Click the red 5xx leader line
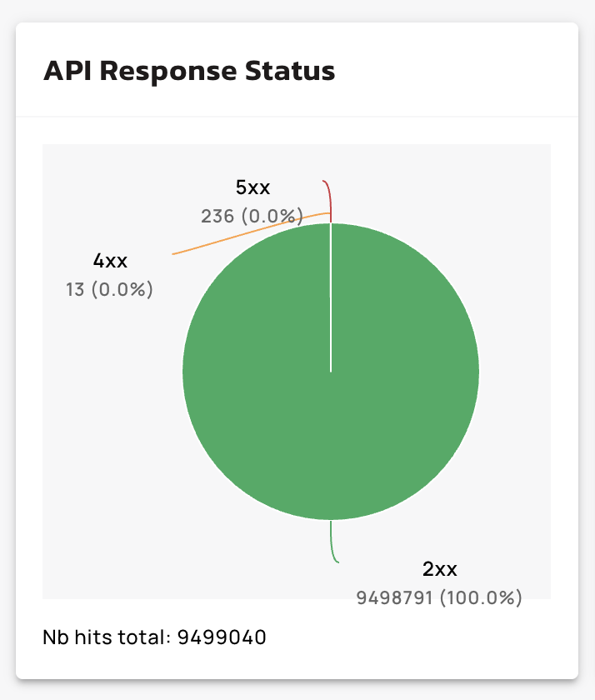Image resolution: width=595 pixels, height=700 pixels. pos(330,196)
